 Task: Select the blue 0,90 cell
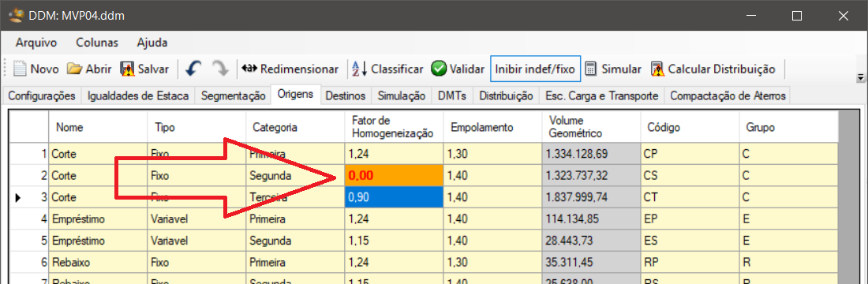click(394, 198)
